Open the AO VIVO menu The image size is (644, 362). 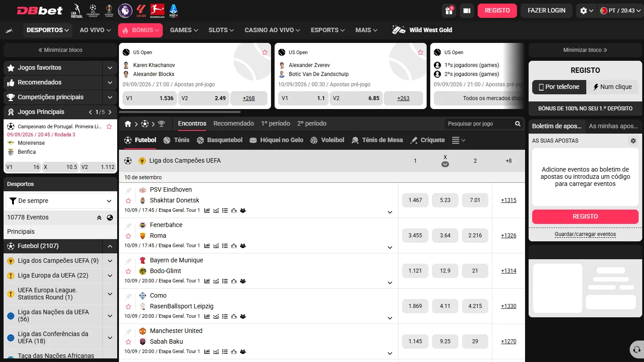95,30
